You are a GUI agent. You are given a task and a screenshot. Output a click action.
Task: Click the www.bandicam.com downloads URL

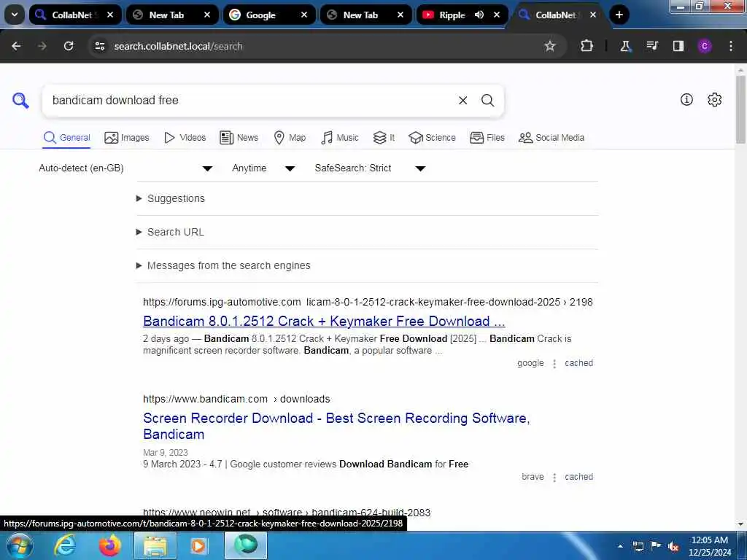coord(236,399)
